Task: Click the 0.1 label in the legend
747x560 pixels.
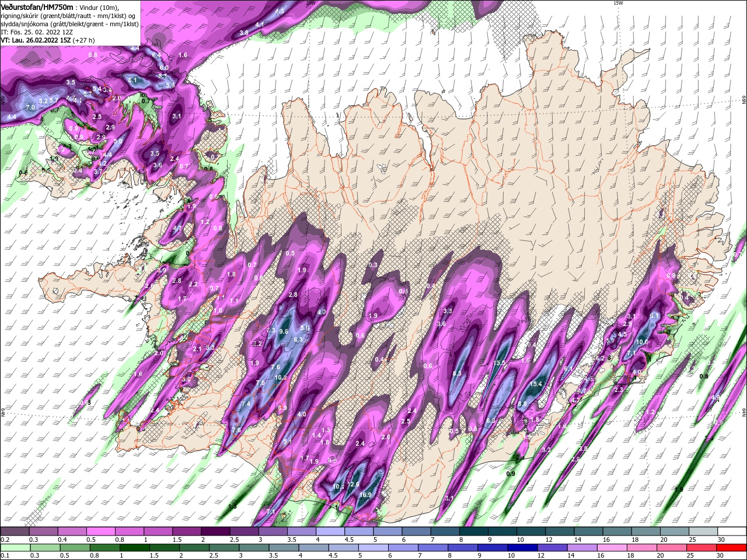Action: (x=5, y=555)
